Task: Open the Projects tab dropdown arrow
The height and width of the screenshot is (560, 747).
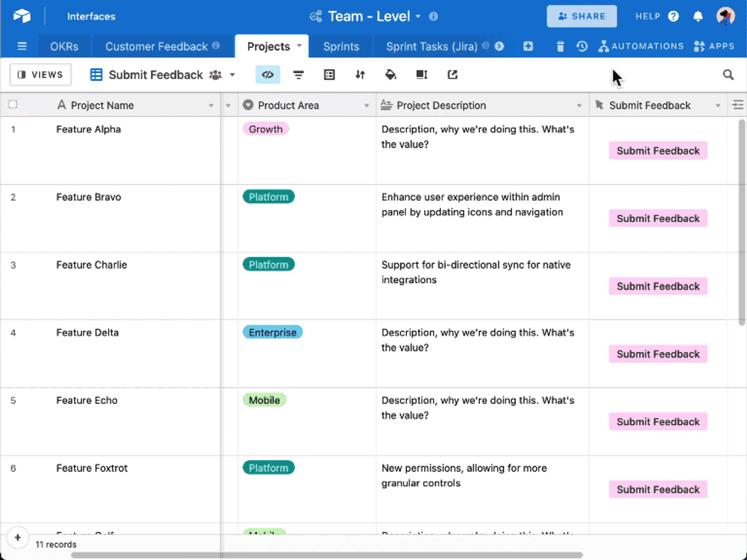Action: point(299,46)
